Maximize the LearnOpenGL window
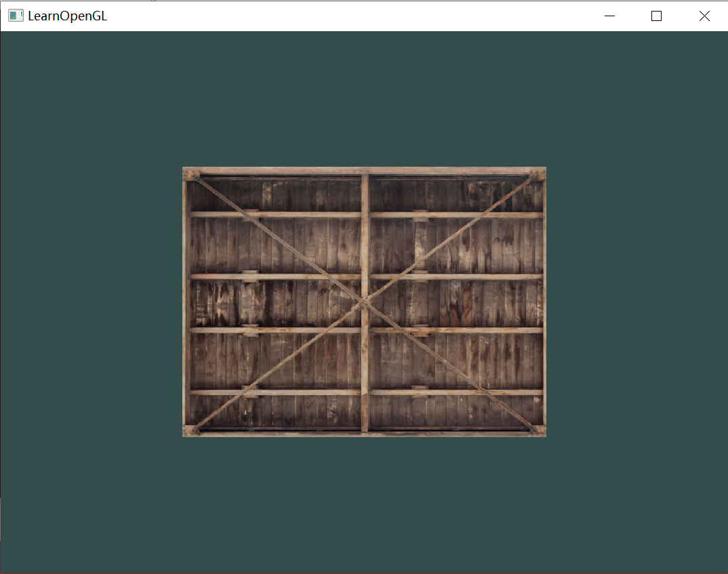Screen dimensions: 728x574 tap(656, 16)
